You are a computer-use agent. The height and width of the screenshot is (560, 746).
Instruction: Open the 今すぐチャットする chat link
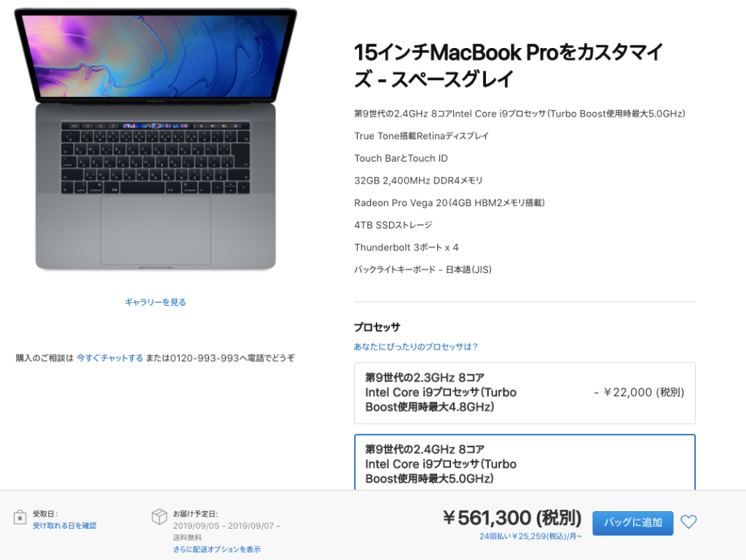(110, 358)
